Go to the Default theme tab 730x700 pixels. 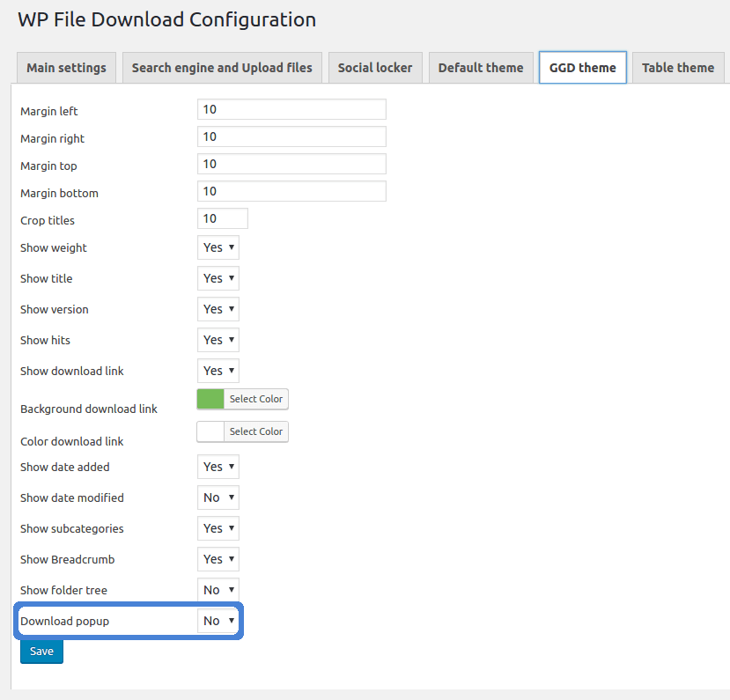click(481, 68)
